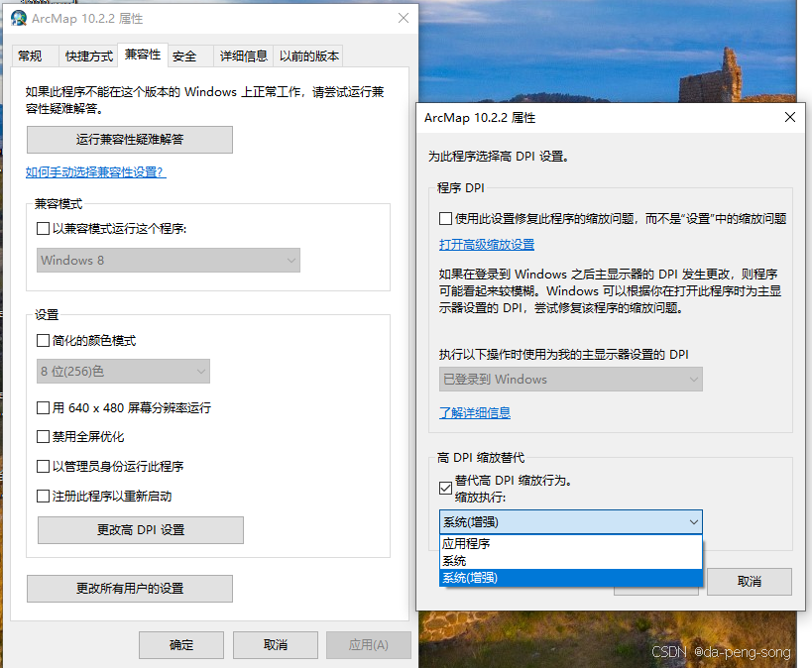Check 用 640 x 480 屏幕分辨率运行
The height and width of the screenshot is (668, 812).
point(43,408)
